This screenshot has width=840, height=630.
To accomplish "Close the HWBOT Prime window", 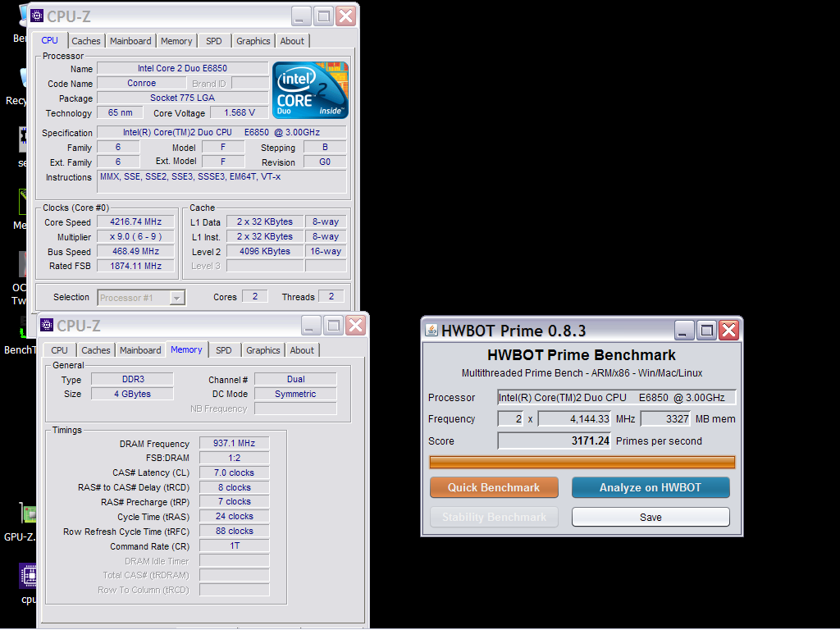I will point(728,330).
